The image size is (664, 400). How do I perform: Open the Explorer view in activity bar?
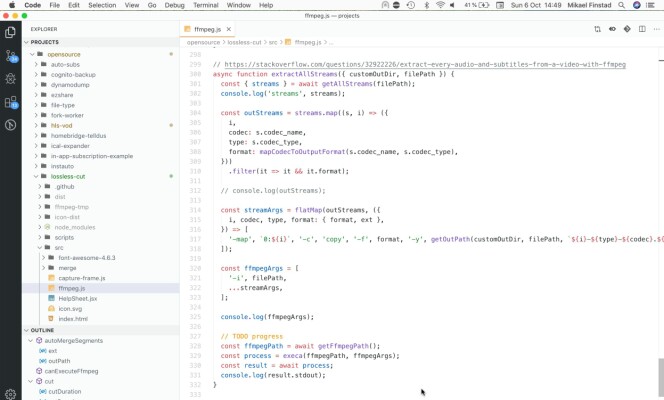point(10,33)
